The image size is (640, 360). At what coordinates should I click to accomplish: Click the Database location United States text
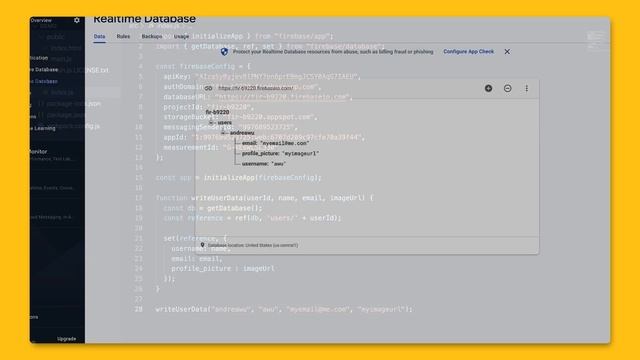point(253,245)
